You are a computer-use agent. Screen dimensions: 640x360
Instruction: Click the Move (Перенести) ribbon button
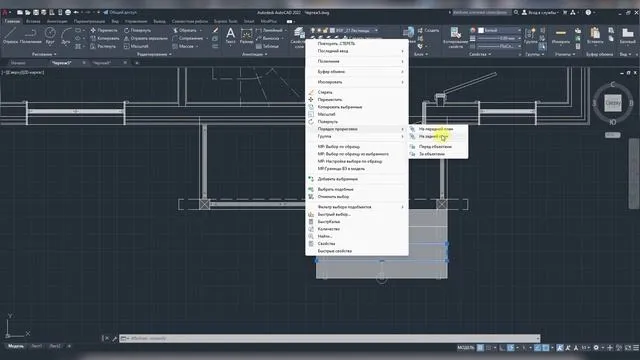pyautogui.click(x=104, y=30)
